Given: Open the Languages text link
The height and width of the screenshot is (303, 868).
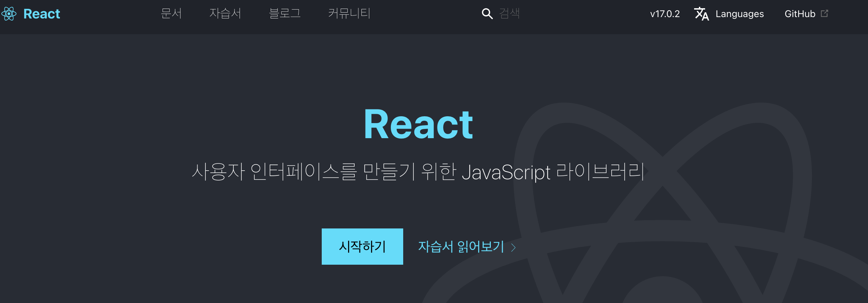Looking at the screenshot, I should [739, 14].
